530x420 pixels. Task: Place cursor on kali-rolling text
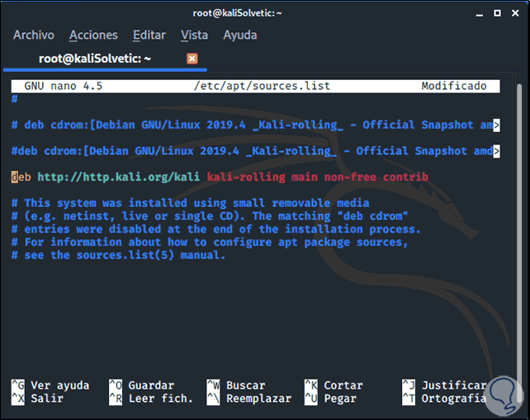246,177
